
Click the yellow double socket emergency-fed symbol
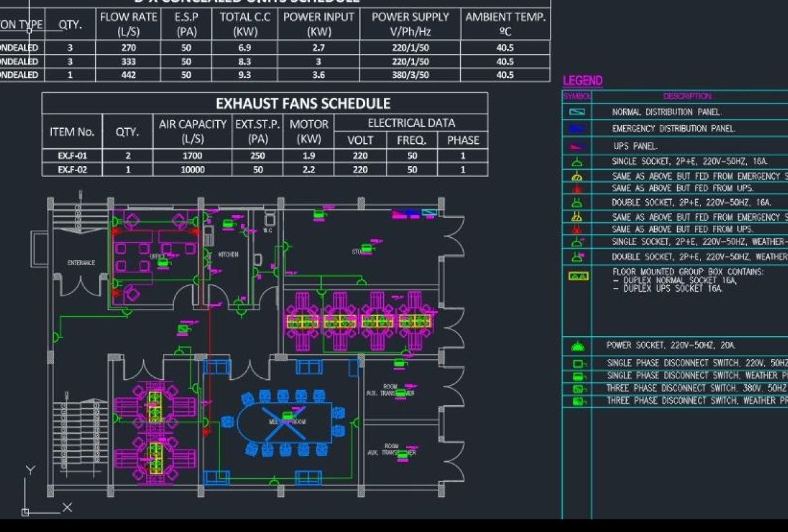(577, 217)
